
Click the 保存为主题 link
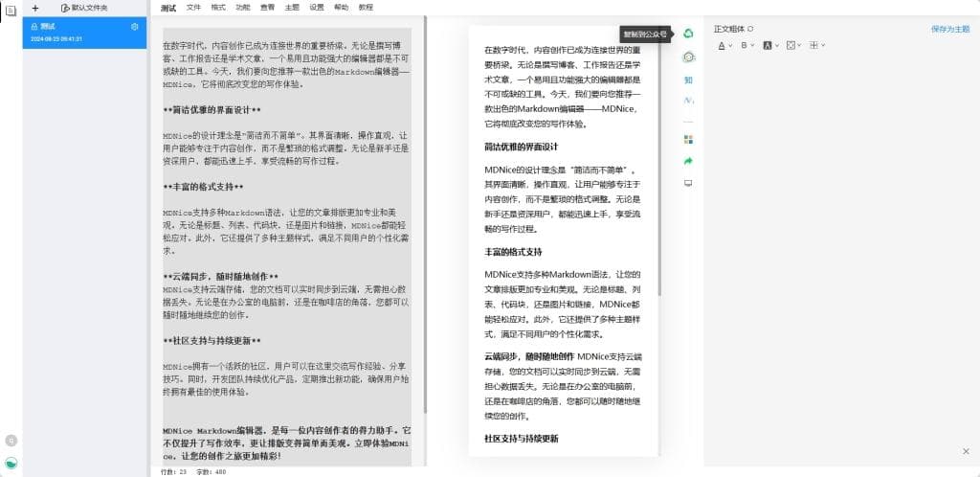[950, 29]
